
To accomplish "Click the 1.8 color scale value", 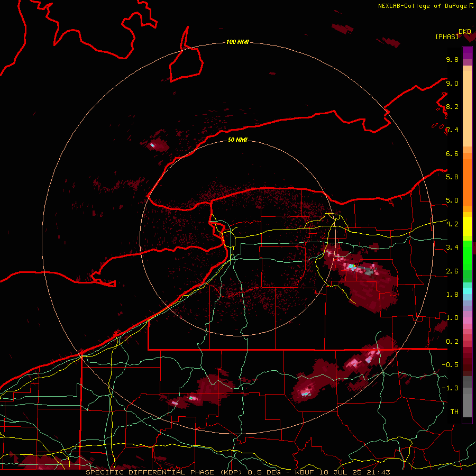I will pyautogui.click(x=452, y=294).
